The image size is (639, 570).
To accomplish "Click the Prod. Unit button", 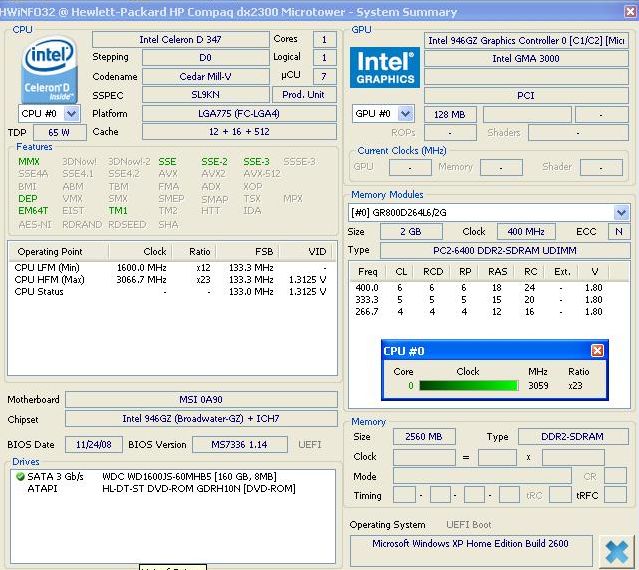I will coord(304,95).
